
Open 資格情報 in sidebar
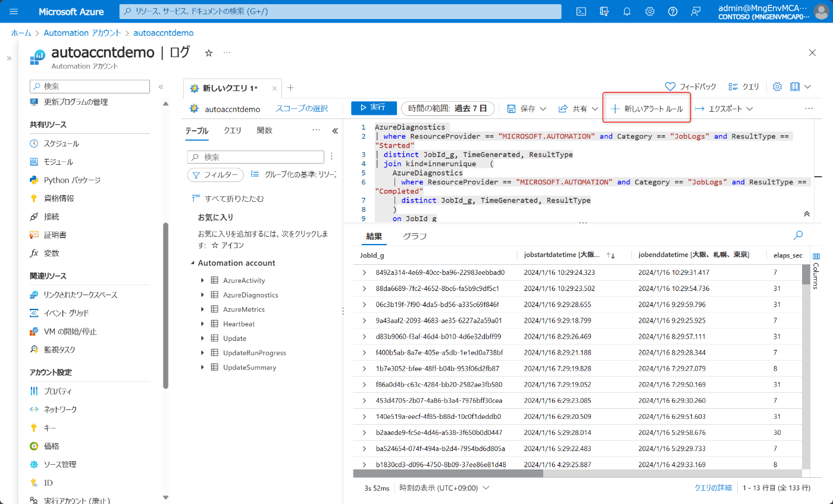click(59, 198)
